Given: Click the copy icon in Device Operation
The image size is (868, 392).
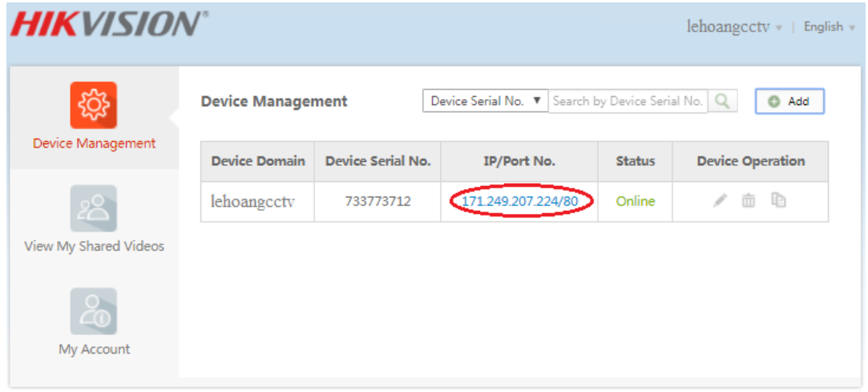Looking at the screenshot, I should pos(778,200).
